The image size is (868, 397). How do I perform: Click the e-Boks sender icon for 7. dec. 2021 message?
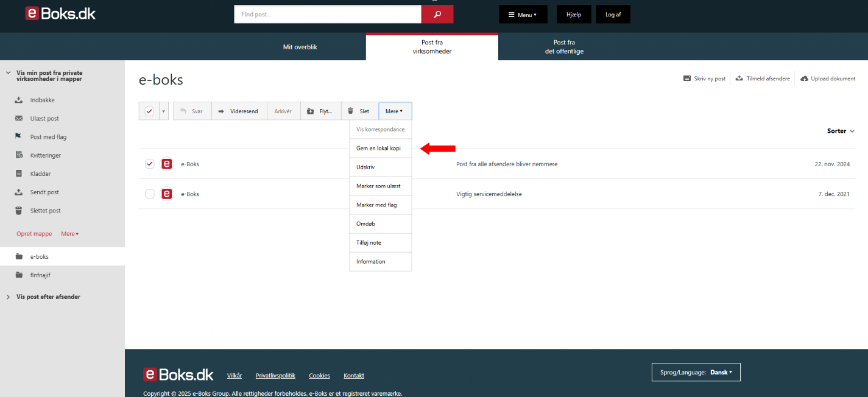click(x=166, y=194)
